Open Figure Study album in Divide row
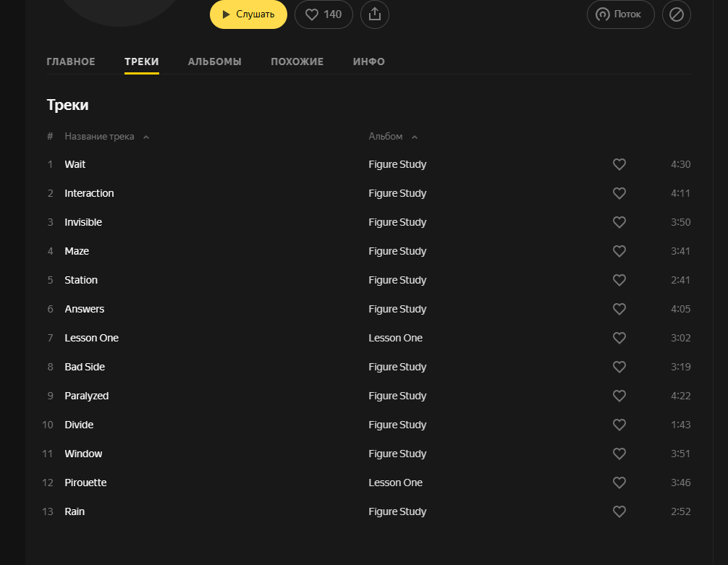Image resolution: width=728 pixels, height=565 pixels. tap(397, 425)
